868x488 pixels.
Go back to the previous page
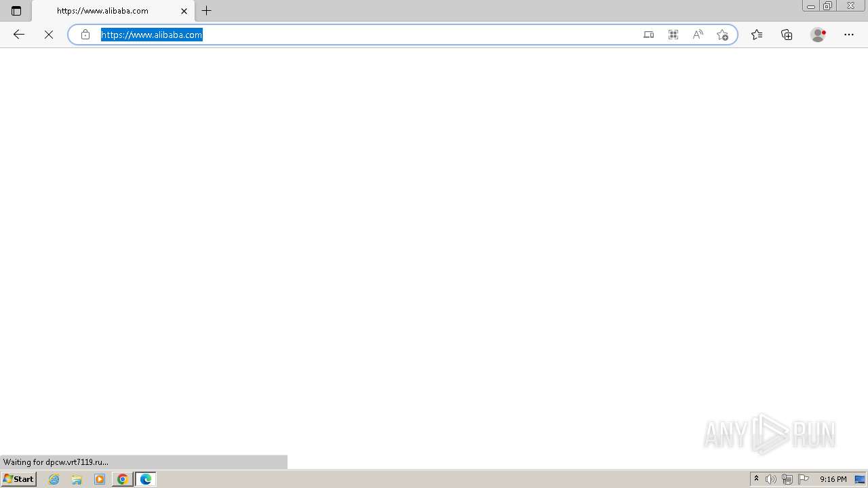19,35
